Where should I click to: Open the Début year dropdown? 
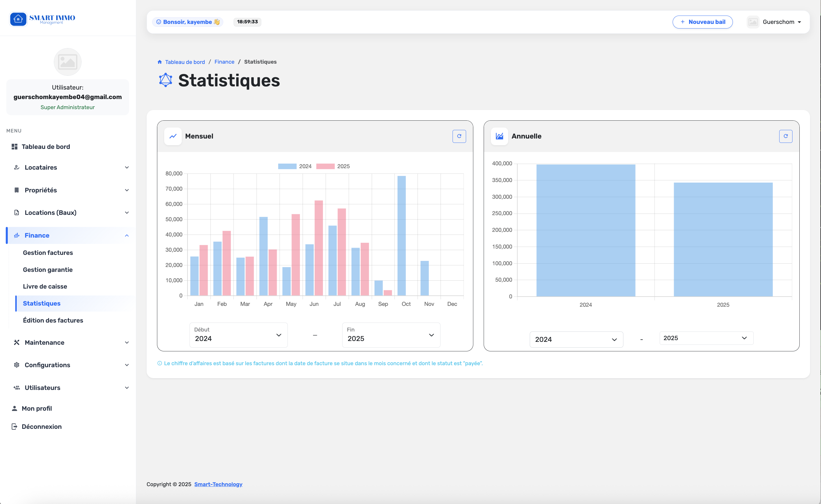coord(238,335)
